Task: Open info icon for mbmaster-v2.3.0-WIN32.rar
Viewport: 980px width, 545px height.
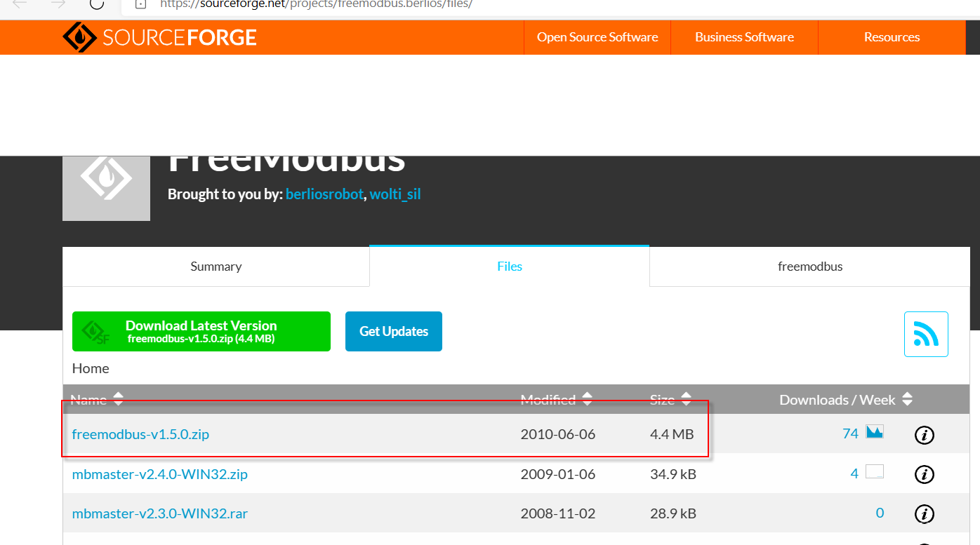Action: (925, 513)
